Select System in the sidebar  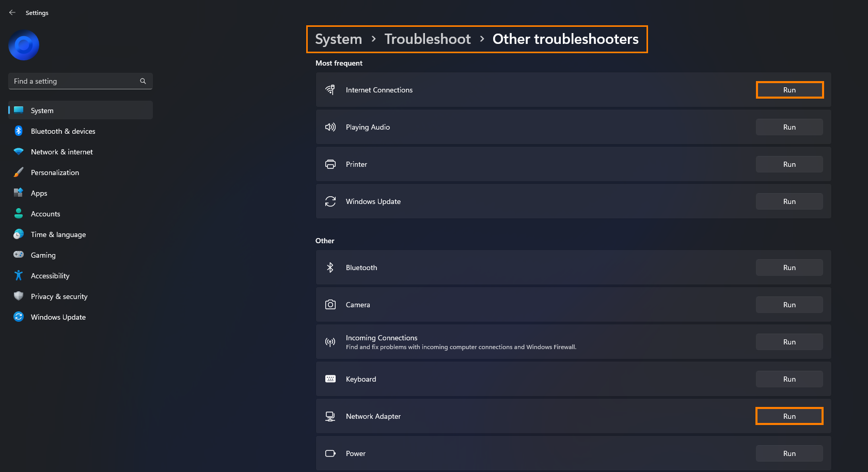[x=81, y=111]
